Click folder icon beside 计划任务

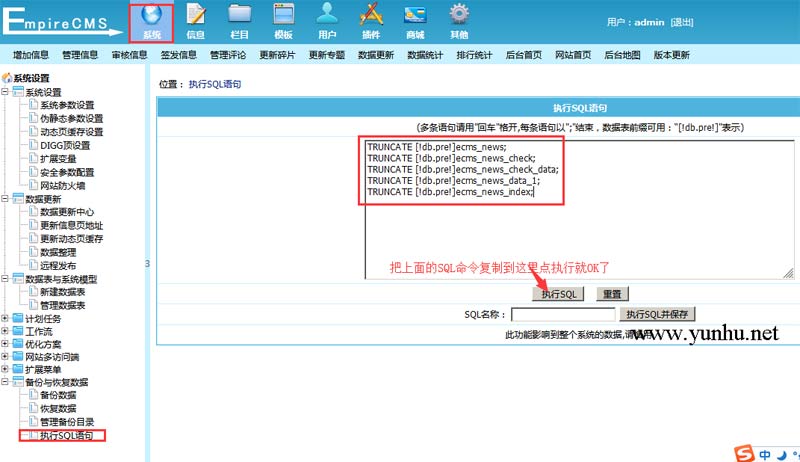coord(18,318)
